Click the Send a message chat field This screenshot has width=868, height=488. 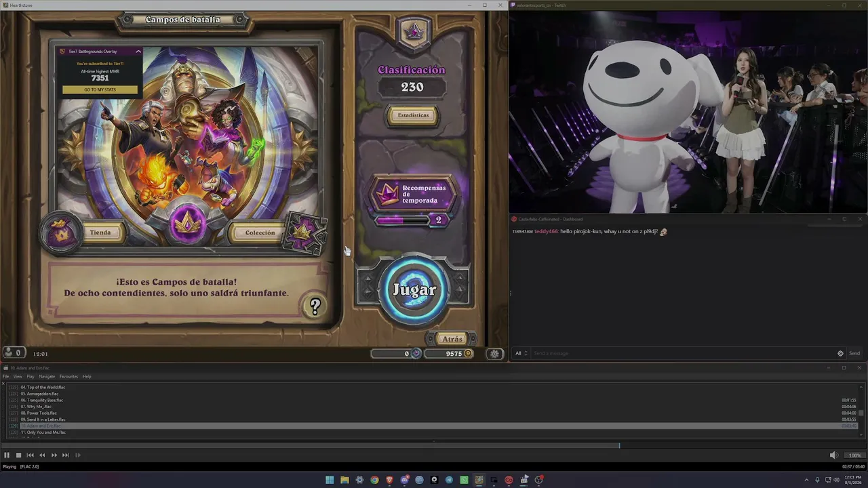682,353
